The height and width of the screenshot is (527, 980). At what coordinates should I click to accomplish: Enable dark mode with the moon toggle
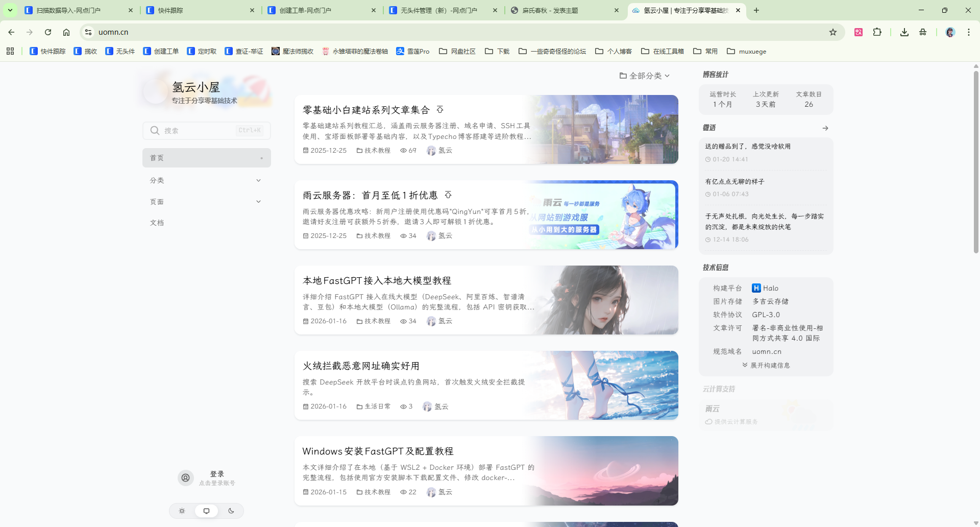coord(231,511)
